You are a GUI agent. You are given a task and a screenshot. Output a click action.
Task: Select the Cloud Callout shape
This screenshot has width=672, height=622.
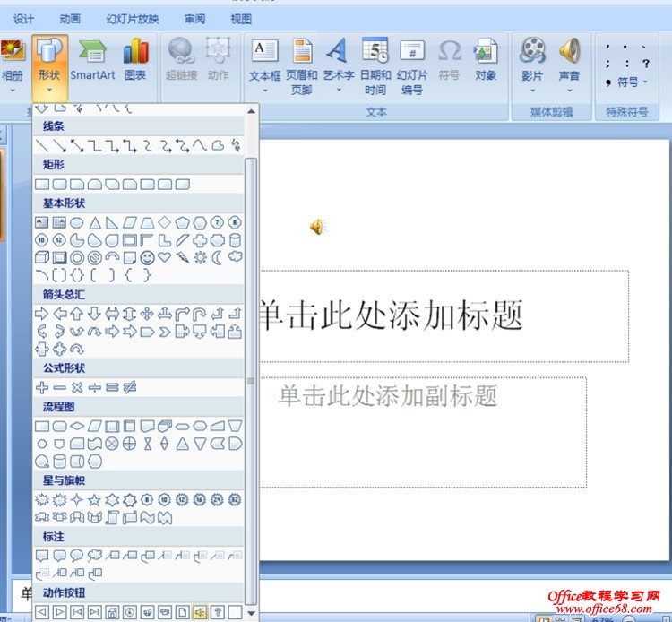point(95,556)
